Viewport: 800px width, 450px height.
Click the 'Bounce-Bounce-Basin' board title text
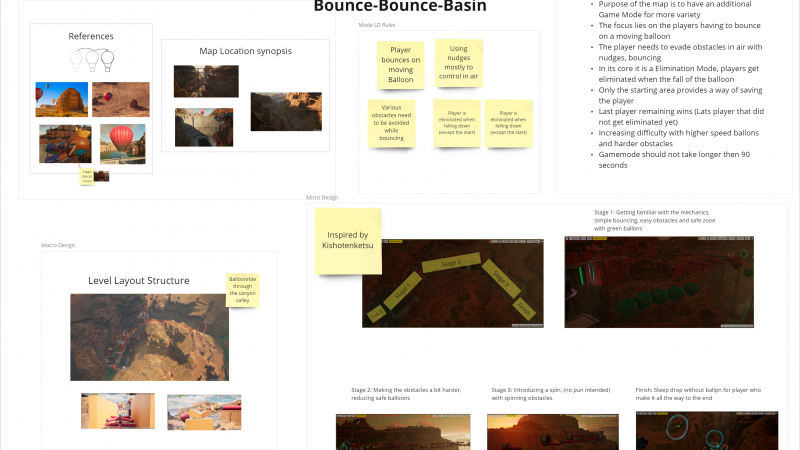click(400, 8)
